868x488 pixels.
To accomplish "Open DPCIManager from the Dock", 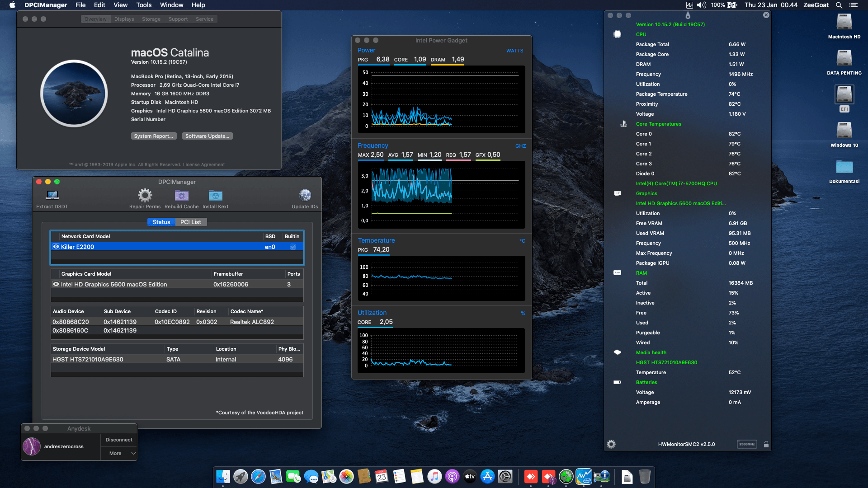I will pyautogui.click(x=602, y=476).
